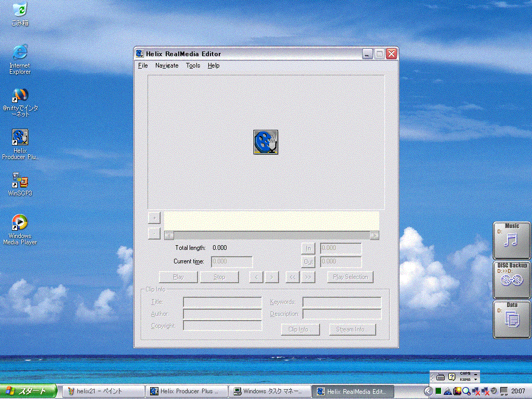
Task: Click the Helix RealMedia Editor title bar icon
Action: pos(139,54)
